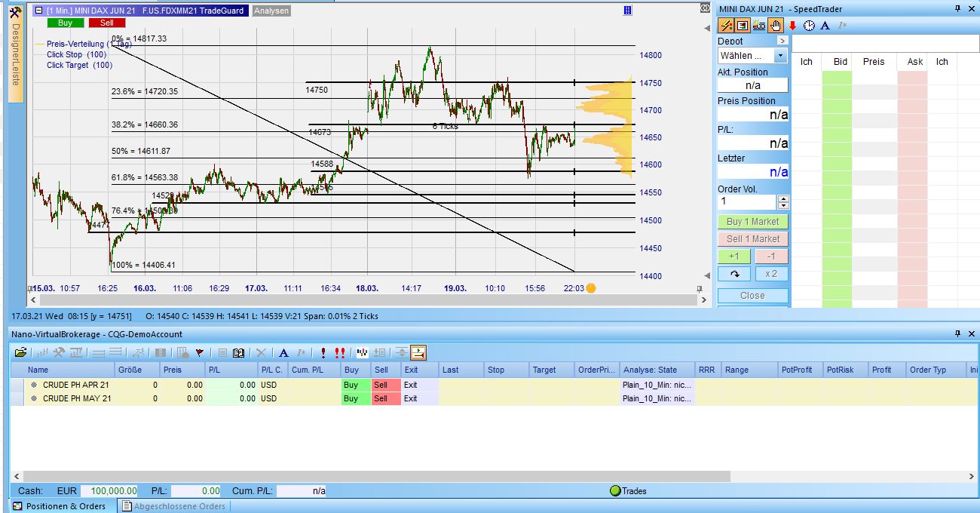
Task: Click the '-1' position button
Action: pyautogui.click(x=772, y=256)
